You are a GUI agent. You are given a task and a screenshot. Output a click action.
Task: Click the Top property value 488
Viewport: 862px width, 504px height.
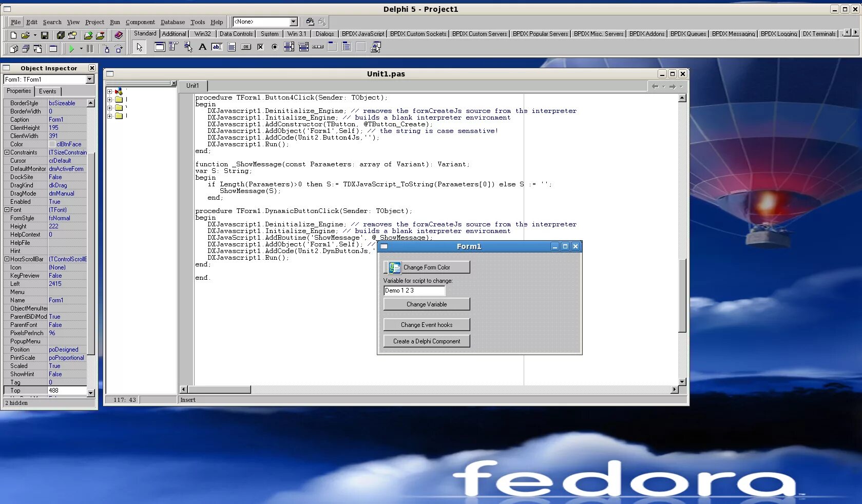67,391
